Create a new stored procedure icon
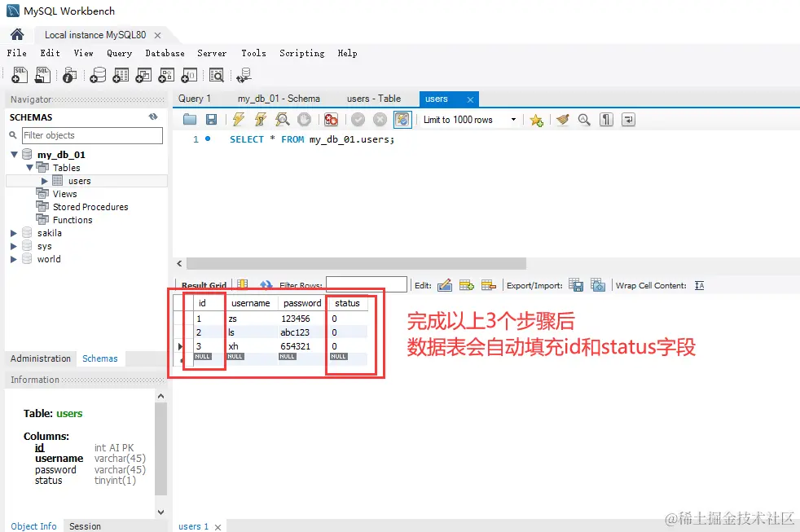 coord(166,76)
